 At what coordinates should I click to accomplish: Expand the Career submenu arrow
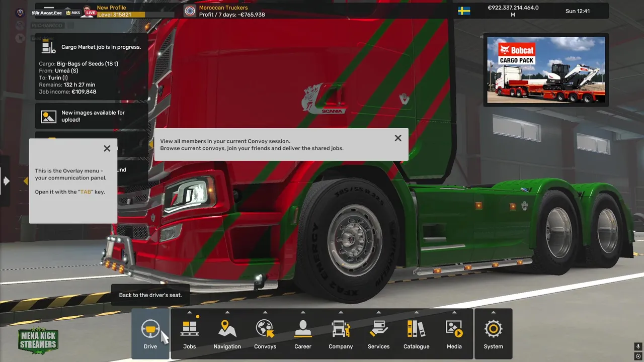click(x=302, y=312)
